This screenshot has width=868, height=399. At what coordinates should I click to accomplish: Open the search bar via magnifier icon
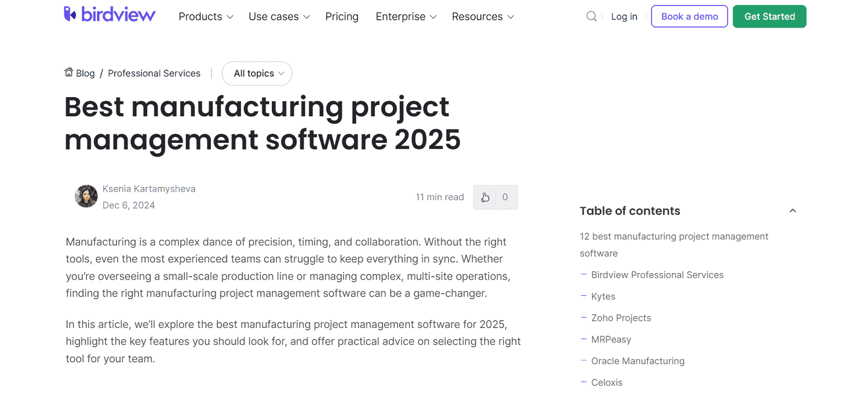(591, 16)
